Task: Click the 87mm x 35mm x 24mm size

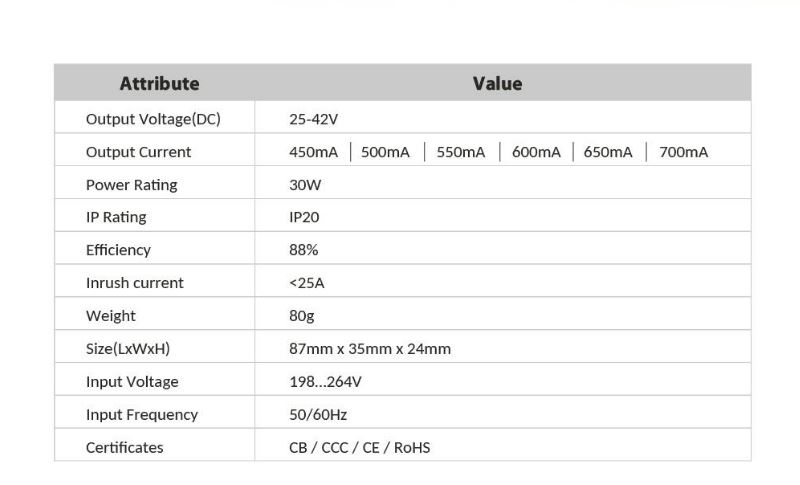Action: (x=370, y=349)
